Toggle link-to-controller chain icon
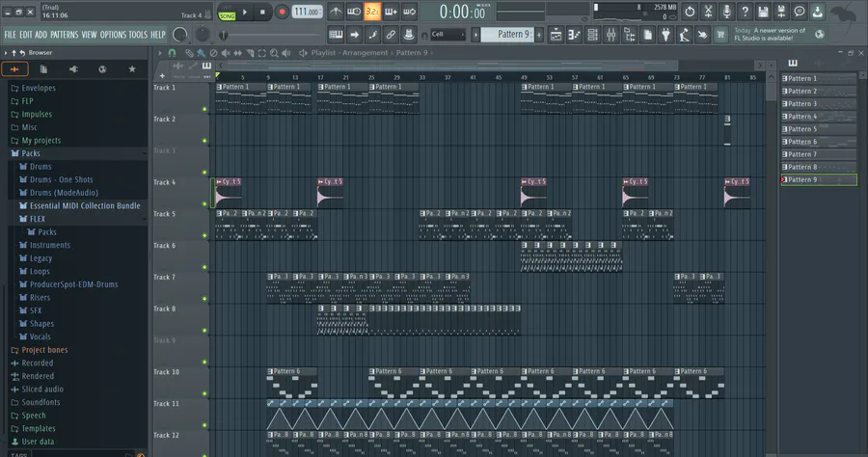The width and height of the screenshot is (868, 457). pos(391,35)
